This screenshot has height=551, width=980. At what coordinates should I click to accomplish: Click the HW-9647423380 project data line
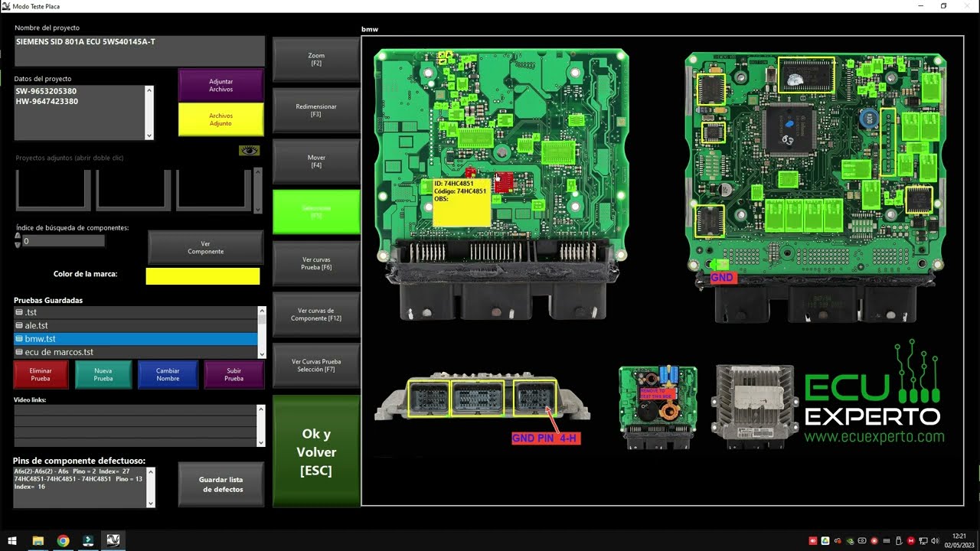[x=46, y=101]
